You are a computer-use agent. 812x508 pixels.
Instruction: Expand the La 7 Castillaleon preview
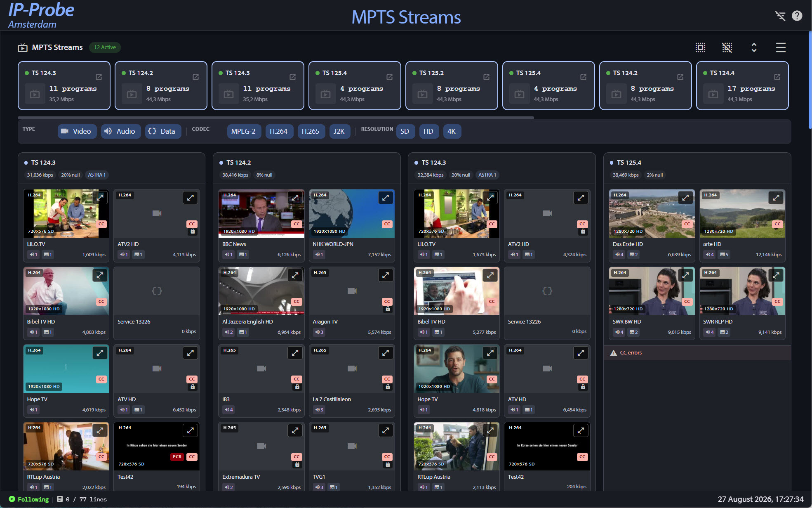[x=386, y=353]
